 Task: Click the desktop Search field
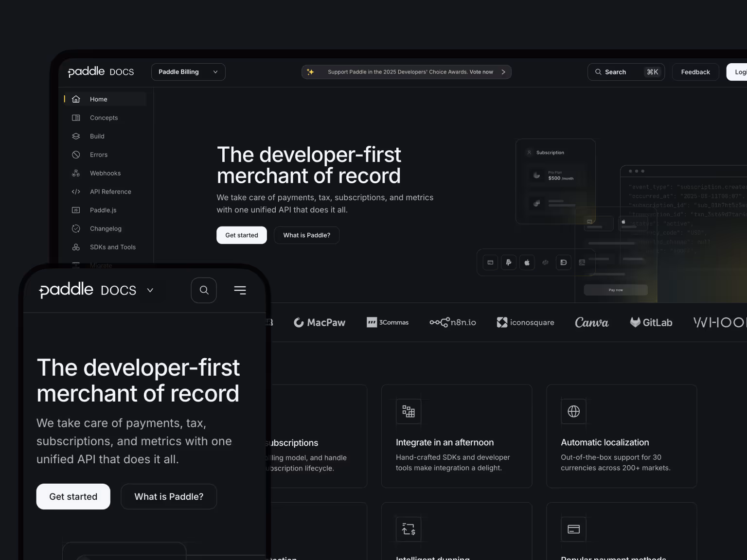(626, 72)
